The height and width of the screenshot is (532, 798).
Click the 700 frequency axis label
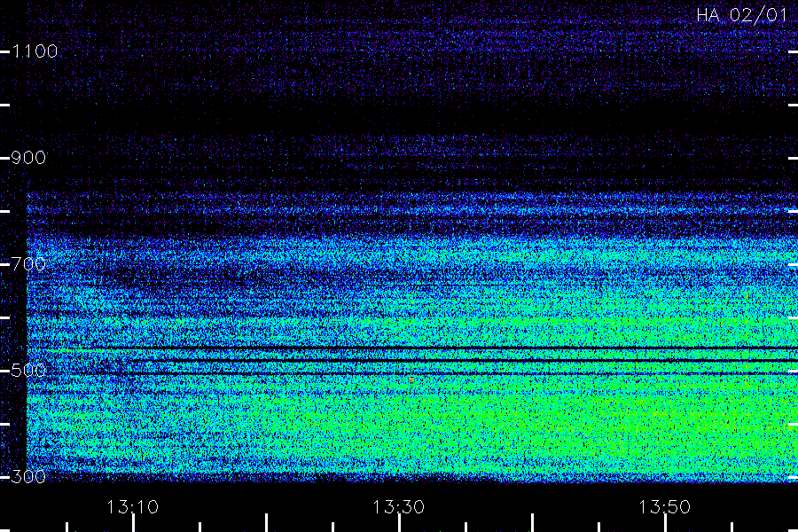pos(28,263)
